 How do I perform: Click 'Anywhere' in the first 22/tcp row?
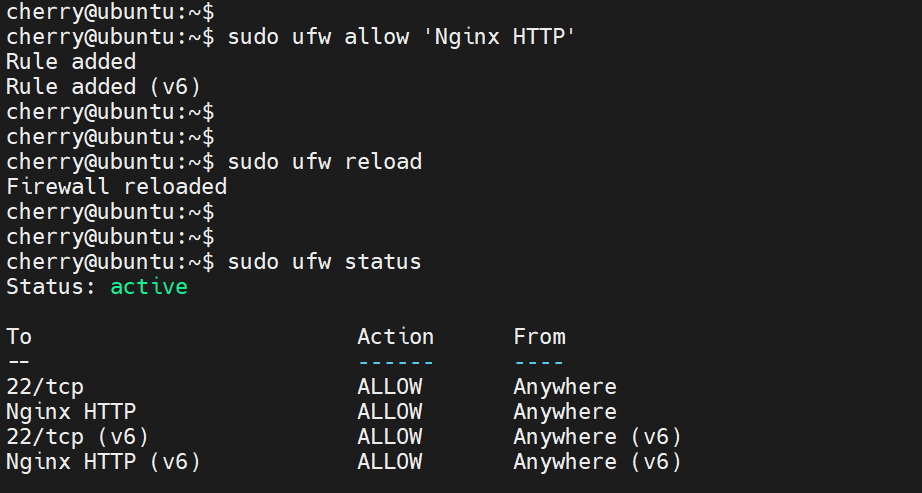(x=565, y=387)
